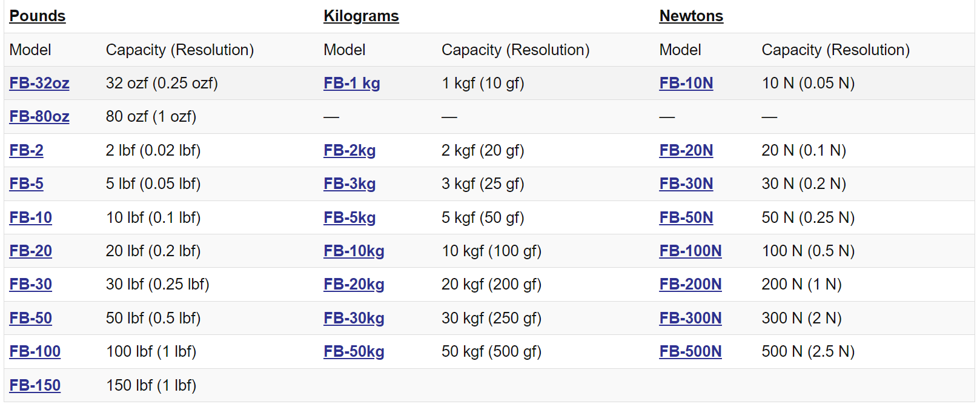This screenshot has width=980, height=404.
Task: Open the FB-50kg model link
Action: (x=354, y=351)
